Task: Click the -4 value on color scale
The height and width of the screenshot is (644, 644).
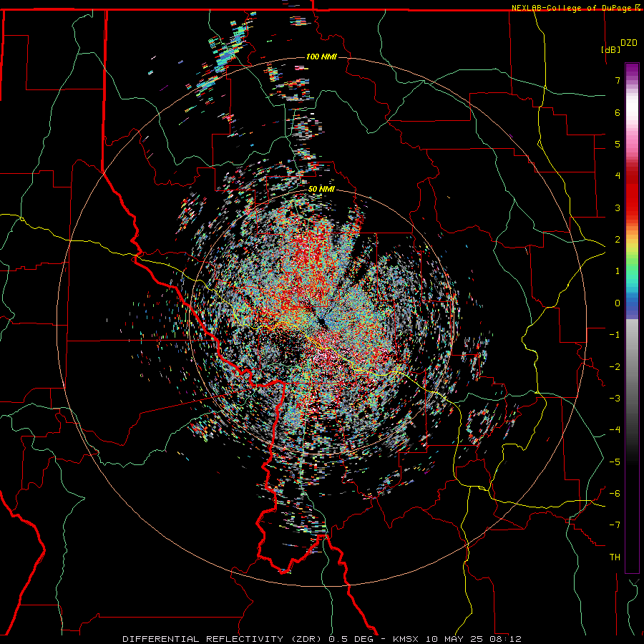Action: (615, 430)
